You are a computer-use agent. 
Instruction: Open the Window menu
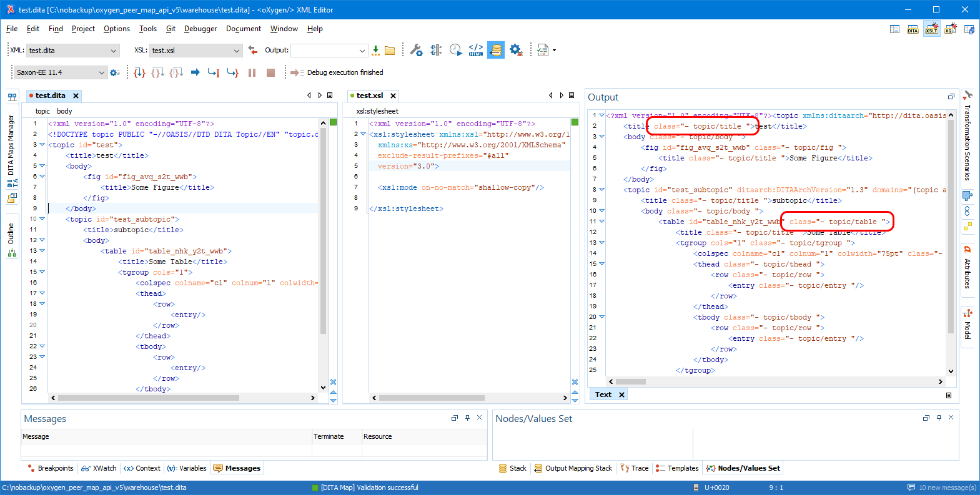coord(284,29)
